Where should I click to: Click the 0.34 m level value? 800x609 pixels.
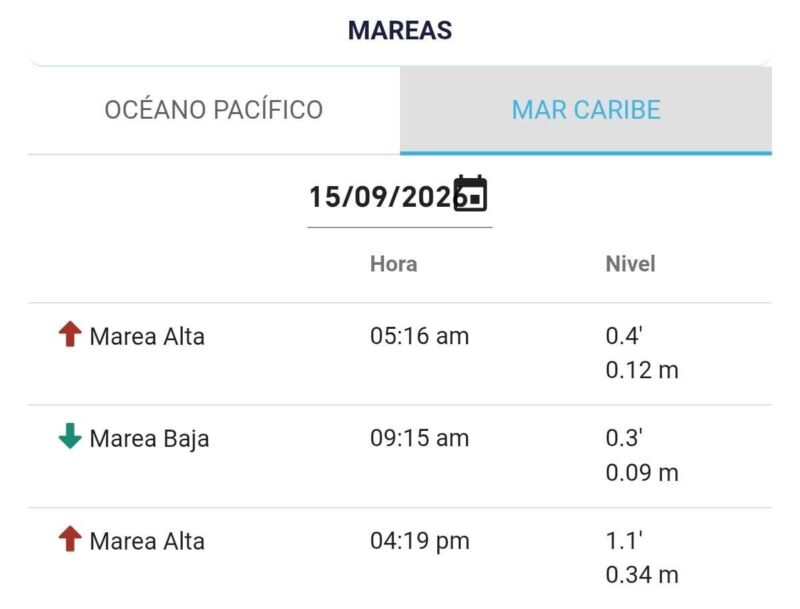[642, 575]
